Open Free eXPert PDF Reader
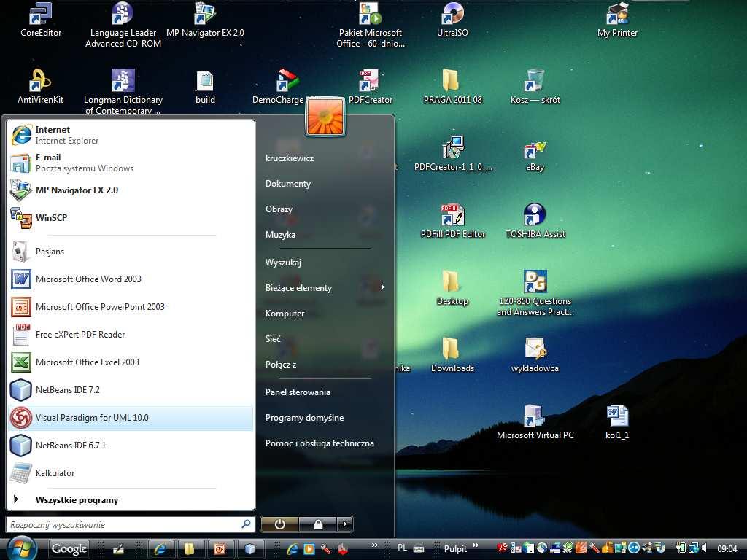747x560 pixels. (131, 334)
